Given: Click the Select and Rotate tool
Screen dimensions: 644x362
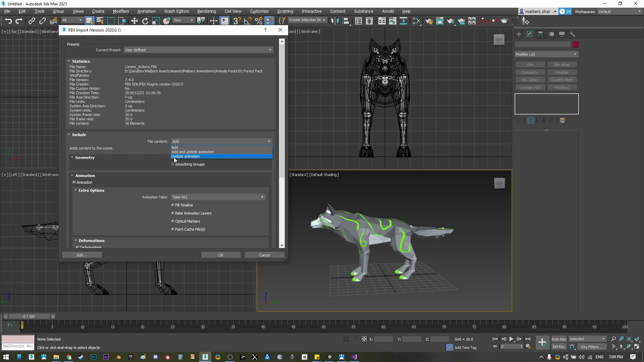Looking at the screenshot, I should (x=145, y=21).
